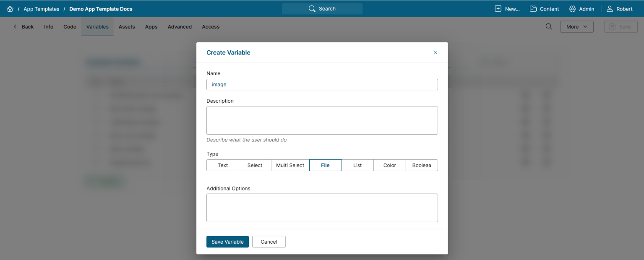Screen dimensions: 644x260
Task: Choose the Boolean variable type
Action: 422,165
